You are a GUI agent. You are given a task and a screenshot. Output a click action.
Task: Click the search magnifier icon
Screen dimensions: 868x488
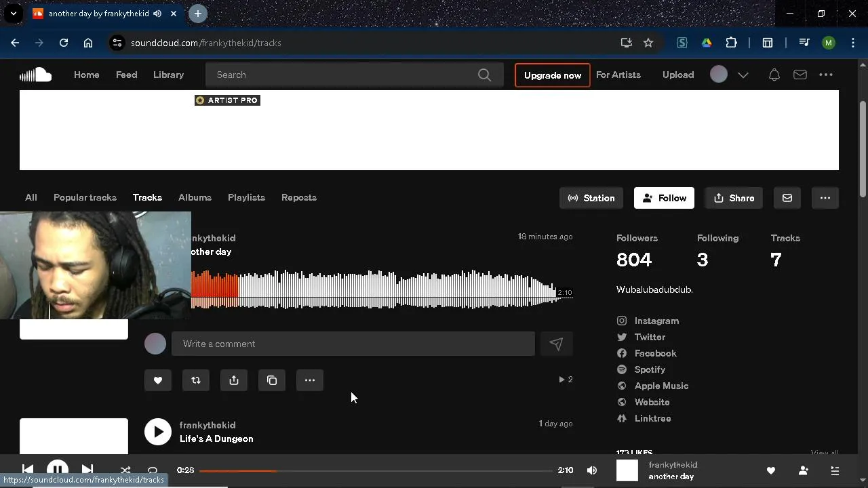click(x=484, y=75)
